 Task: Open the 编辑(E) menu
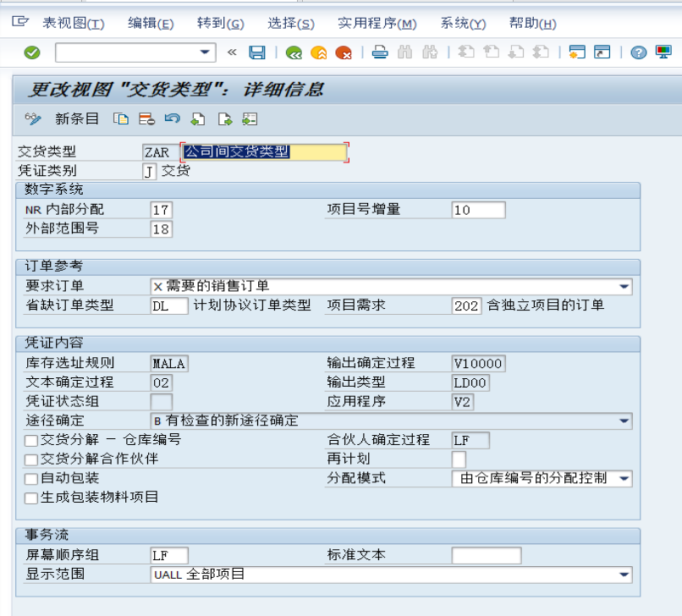[x=151, y=23]
